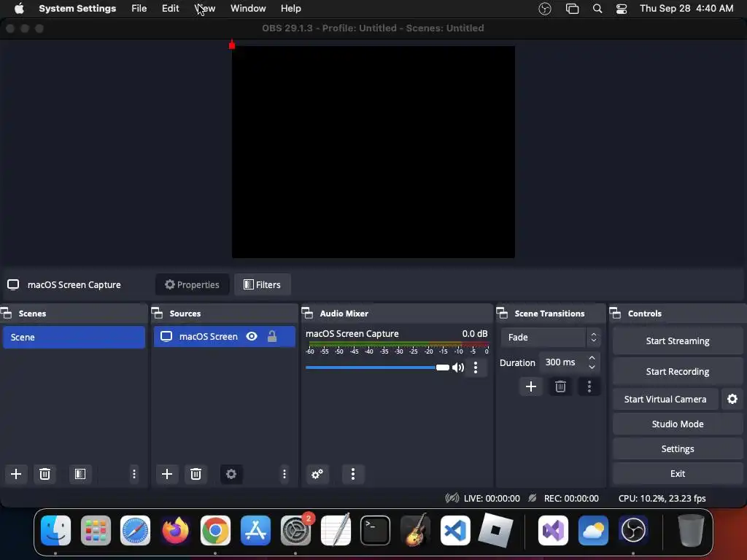Open the Apple menu
747x560 pixels.
tap(19, 9)
